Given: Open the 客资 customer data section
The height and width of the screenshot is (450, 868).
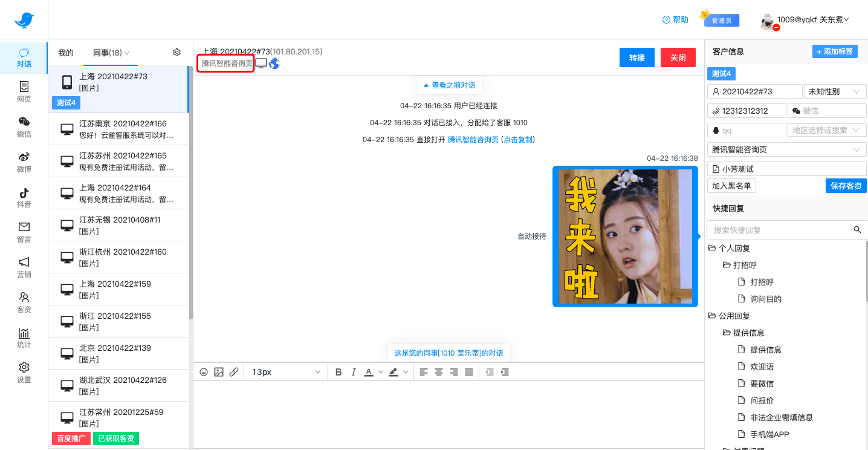Looking at the screenshot, I should (24, 302).
